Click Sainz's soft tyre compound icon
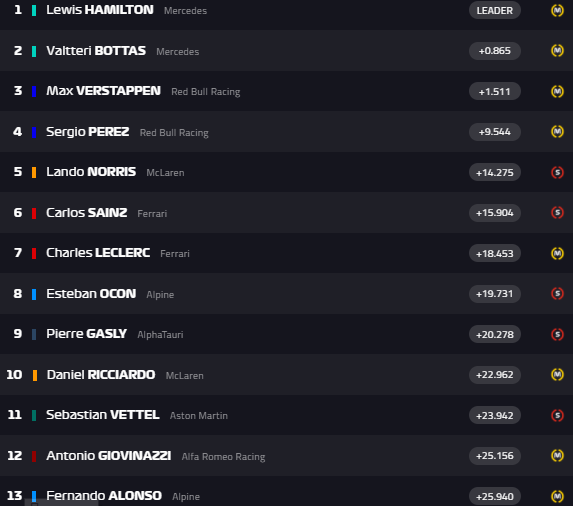Viewport: 573px width, 506px height. coord(557,213)
